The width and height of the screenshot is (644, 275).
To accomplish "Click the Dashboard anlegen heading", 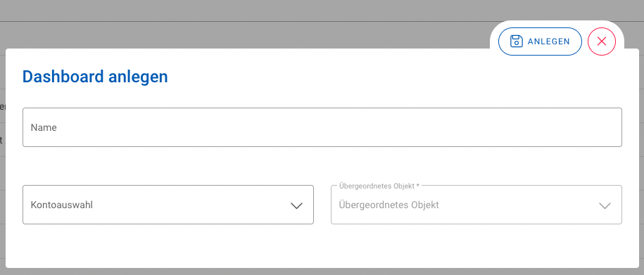I will 95,77.
